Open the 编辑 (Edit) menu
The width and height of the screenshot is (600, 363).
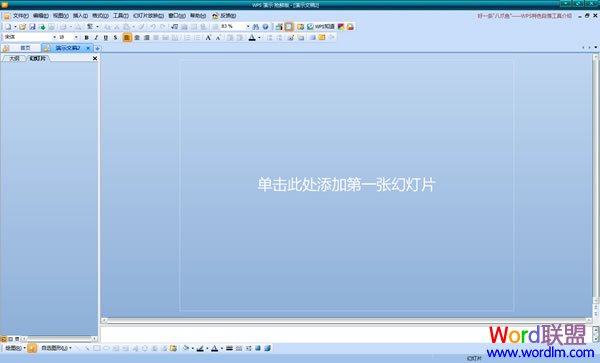click(x=41, y=16)
